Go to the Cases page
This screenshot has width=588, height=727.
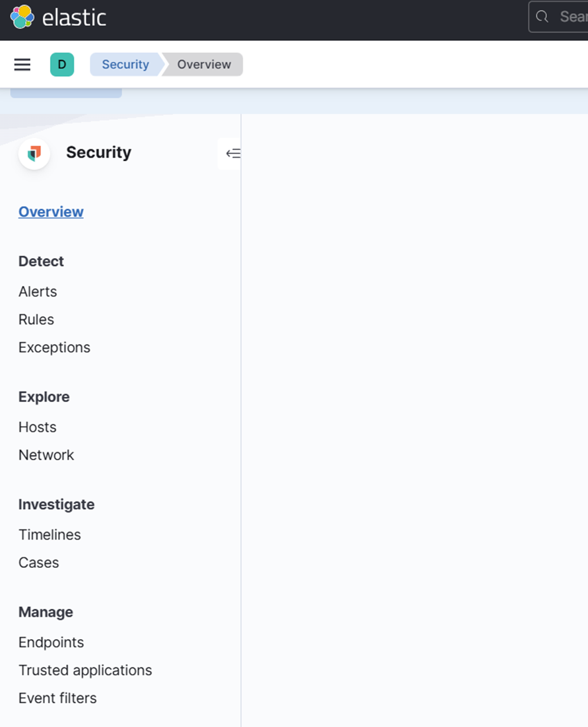point(39,563)
